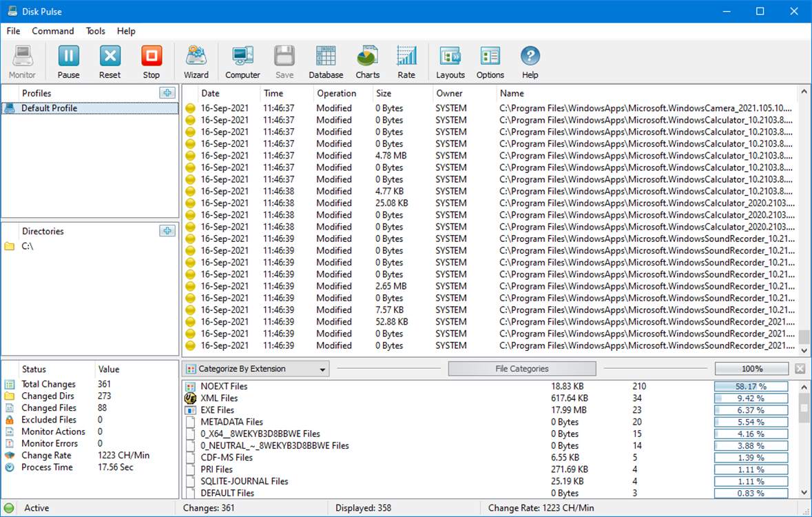
Task: Close the file categories pane with X
Action: point(800,369)
